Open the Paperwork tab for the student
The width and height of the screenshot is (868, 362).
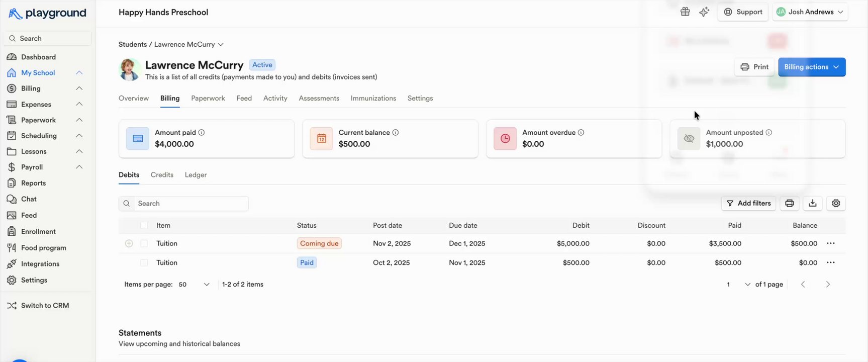tap(208, 99)
